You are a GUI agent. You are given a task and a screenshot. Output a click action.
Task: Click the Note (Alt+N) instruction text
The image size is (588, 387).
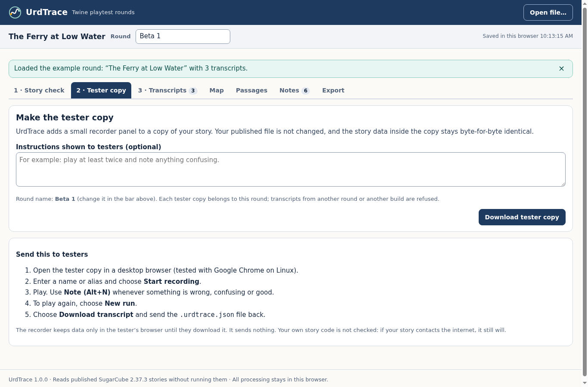point(87,292)
